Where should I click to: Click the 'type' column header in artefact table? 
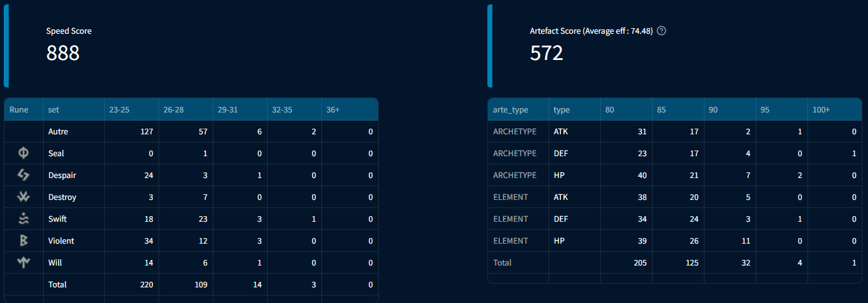click(562, 109)
